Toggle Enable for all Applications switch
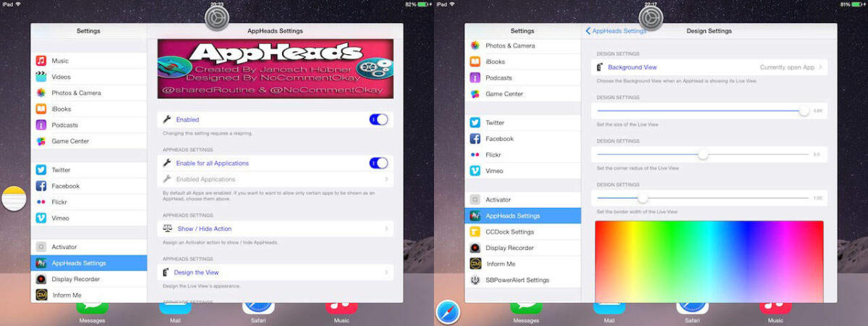Image resolution: width=868 pixels, height=326 pixels. (378, 163)
